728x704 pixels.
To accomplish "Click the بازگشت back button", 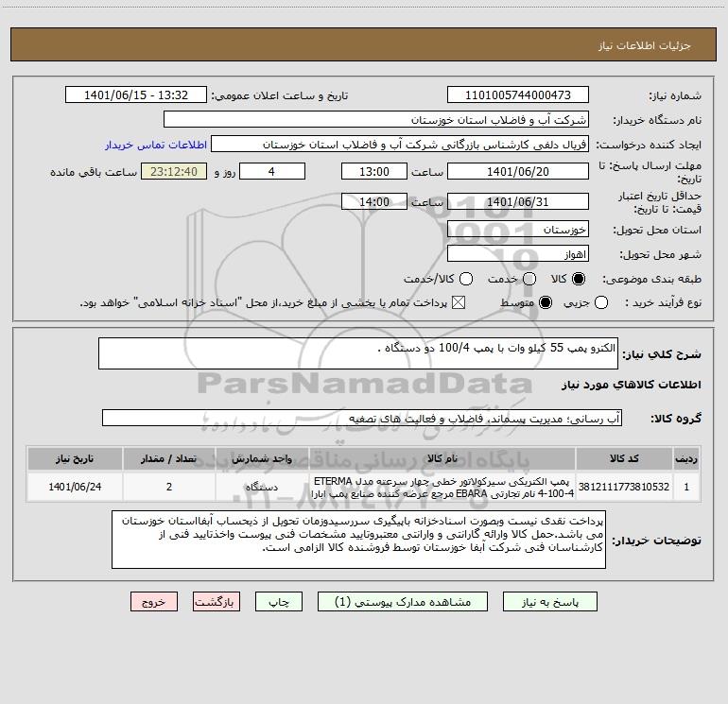I will [217, 602].
